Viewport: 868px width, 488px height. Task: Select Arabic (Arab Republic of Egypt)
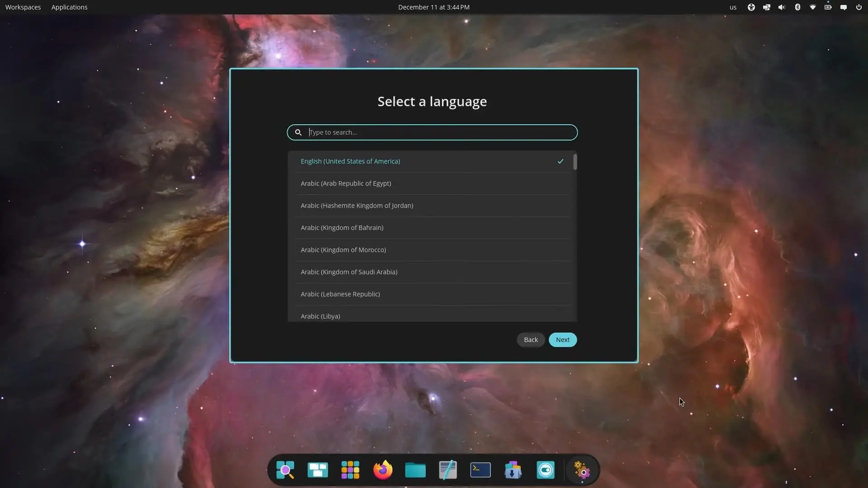click(x=432, y=183)
